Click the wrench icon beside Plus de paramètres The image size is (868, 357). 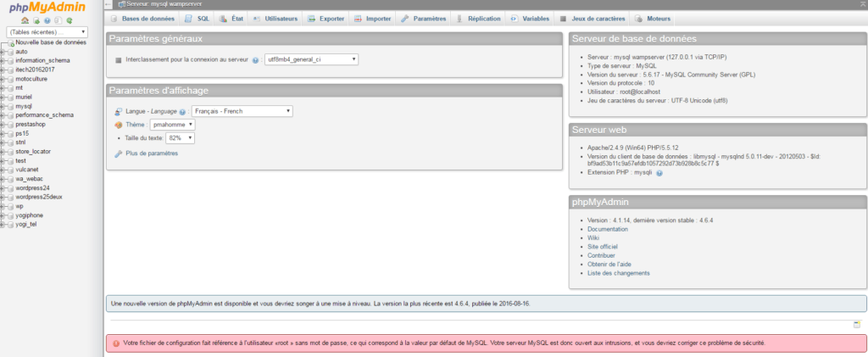[119, 153]
